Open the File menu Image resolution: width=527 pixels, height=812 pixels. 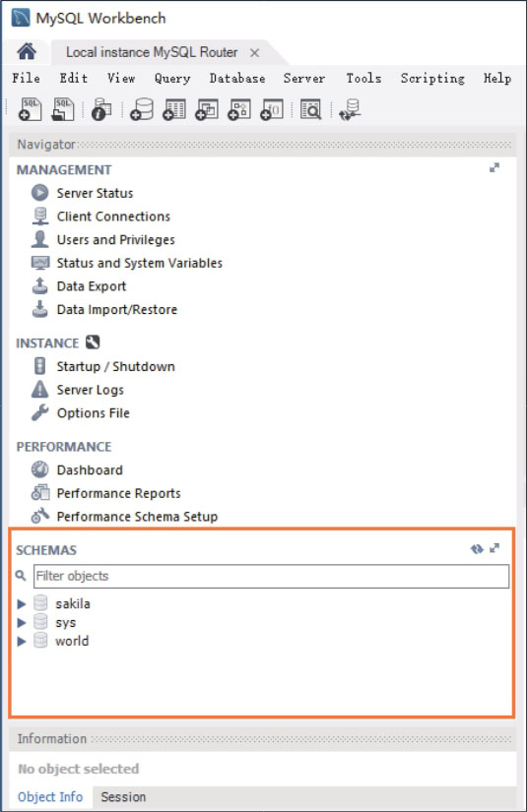26,78
